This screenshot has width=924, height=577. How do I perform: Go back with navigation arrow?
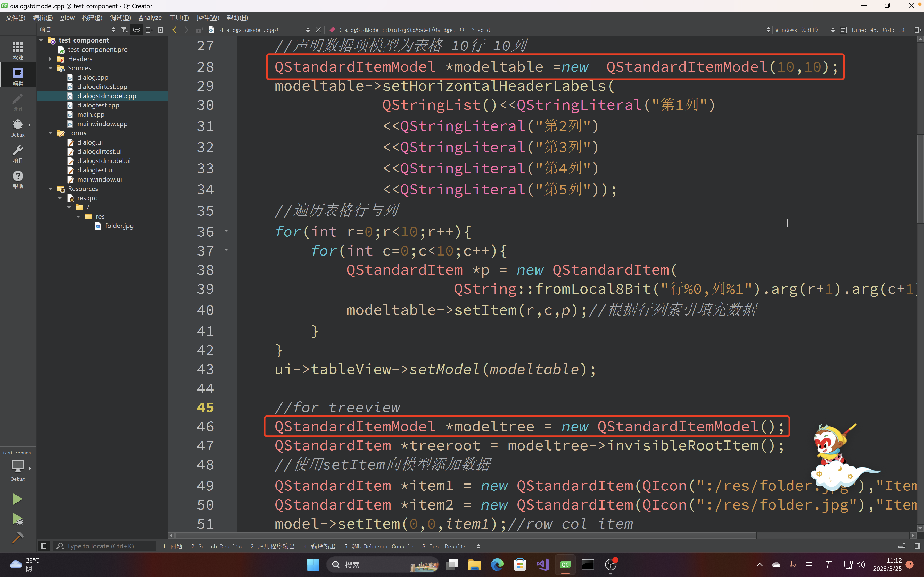pos(175,30)
